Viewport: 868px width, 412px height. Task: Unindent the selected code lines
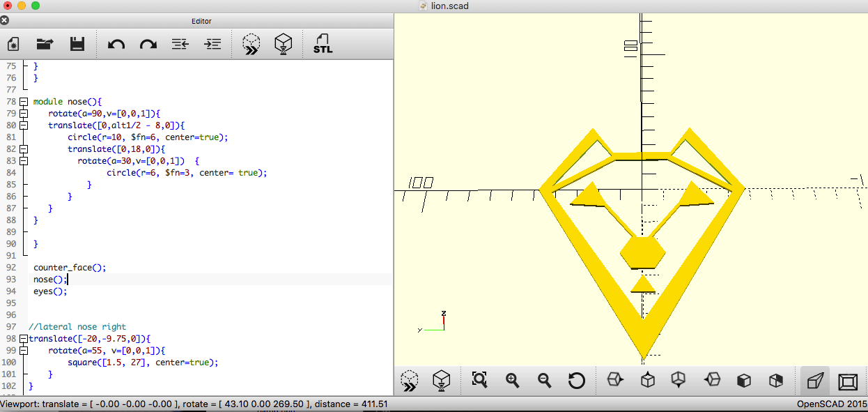coord(180,44)
